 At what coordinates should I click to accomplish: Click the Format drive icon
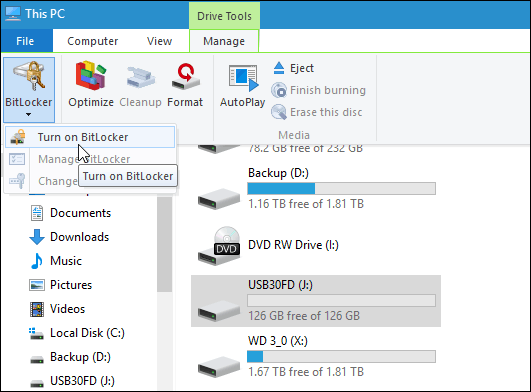185,76
